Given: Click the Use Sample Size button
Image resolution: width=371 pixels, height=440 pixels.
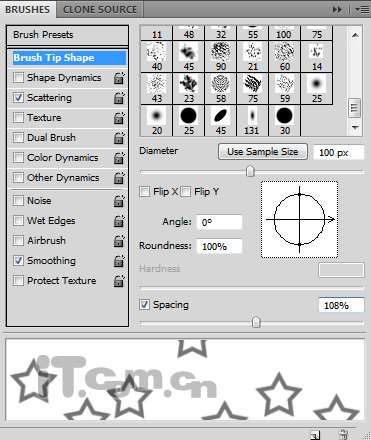Looking at the screenshot, I should (263, 152).
